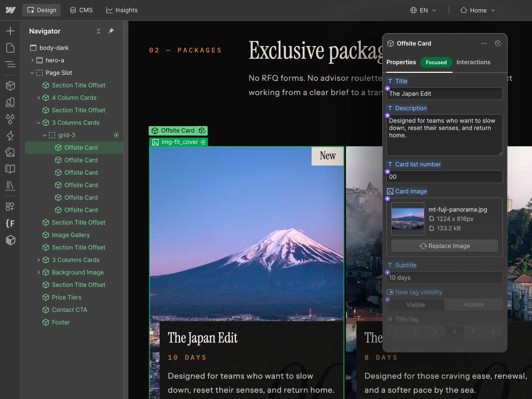The height and width of the screenshot is (399, 532).
Task: Expand the collapsed 3 Columns Cards node
Action: 39,260
